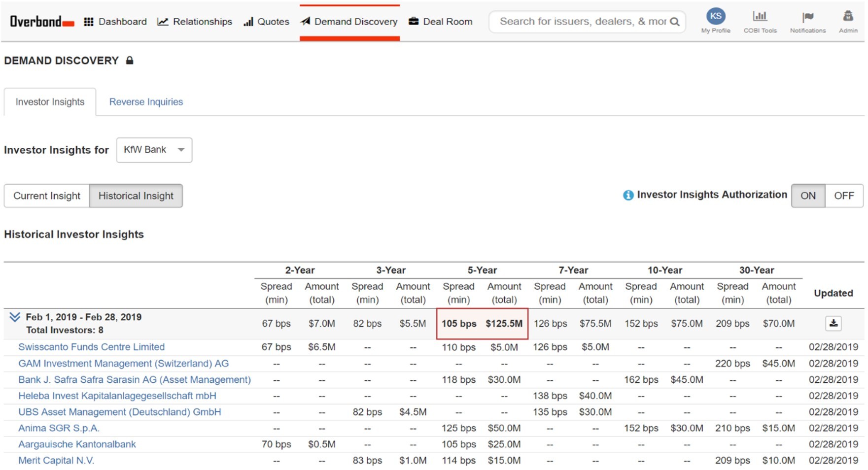Open Bank J. Safra Sarasin AG link
This screenshot has width=868, height=470.
(x=135, y=379)
